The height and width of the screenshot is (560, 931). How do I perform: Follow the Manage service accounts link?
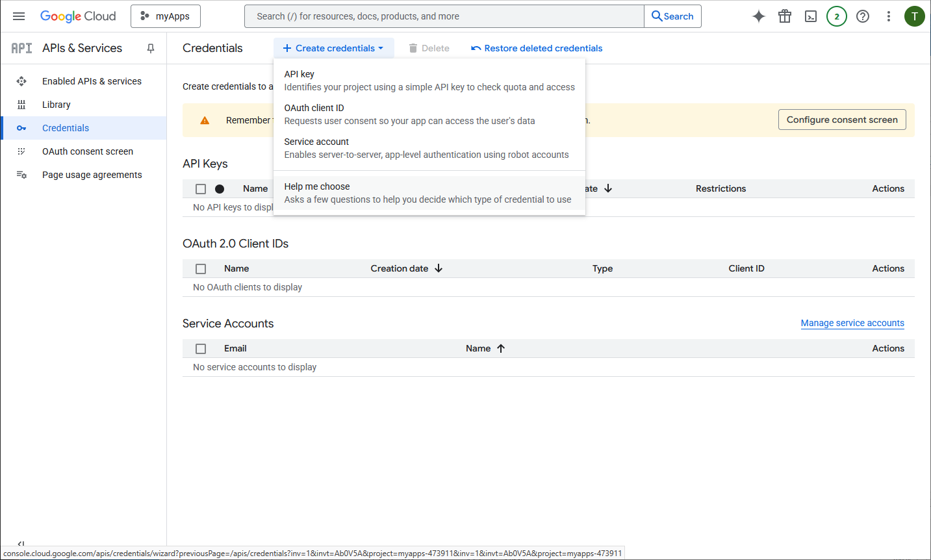pyautogui.click(x=852, y=323)
